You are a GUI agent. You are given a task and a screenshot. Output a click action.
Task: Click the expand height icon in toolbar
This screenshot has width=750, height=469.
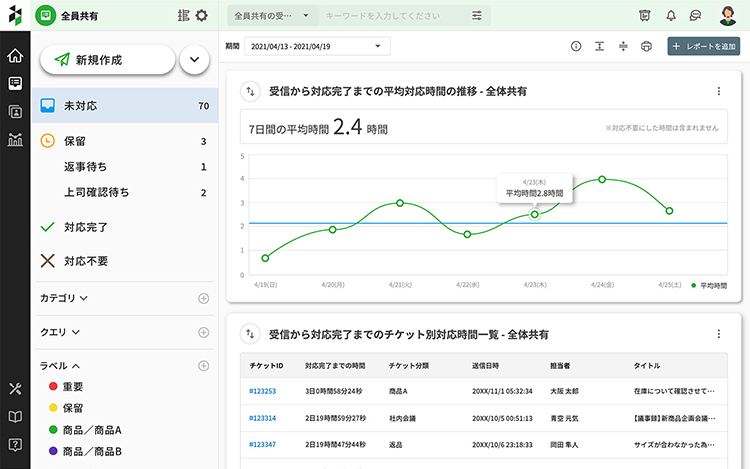599,46
